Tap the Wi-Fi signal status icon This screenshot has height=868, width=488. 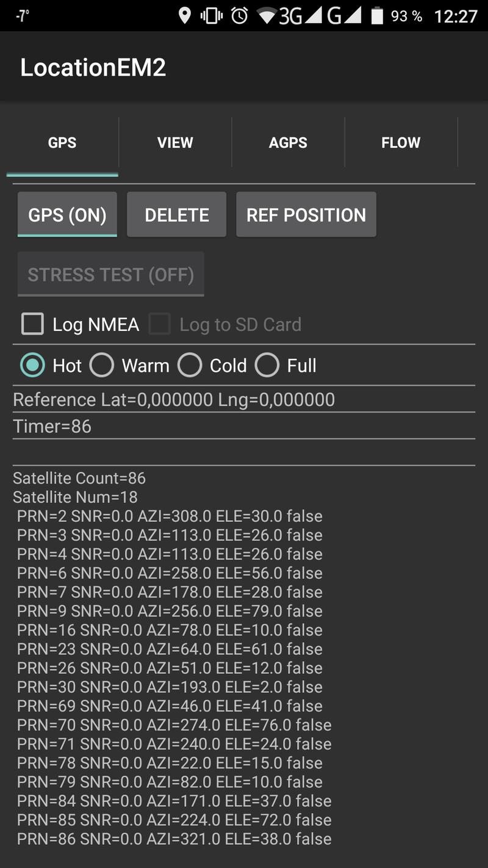click(x=267, y=15)
